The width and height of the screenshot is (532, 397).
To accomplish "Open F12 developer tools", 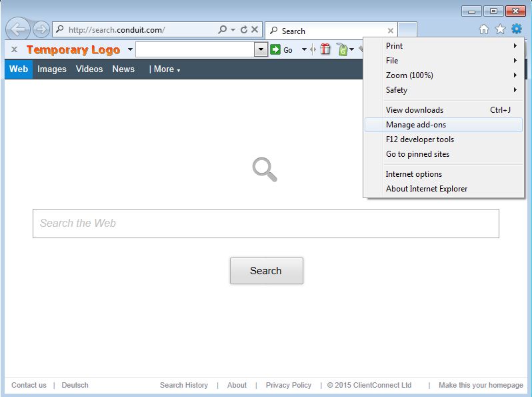I will [444, 139].
